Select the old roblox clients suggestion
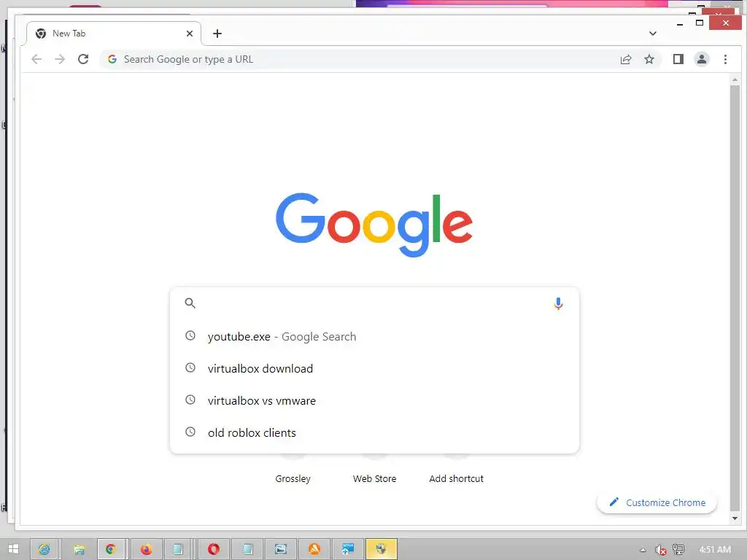Image resolution: width=747 pixels, height=560 pixels. tap(374, 432)
